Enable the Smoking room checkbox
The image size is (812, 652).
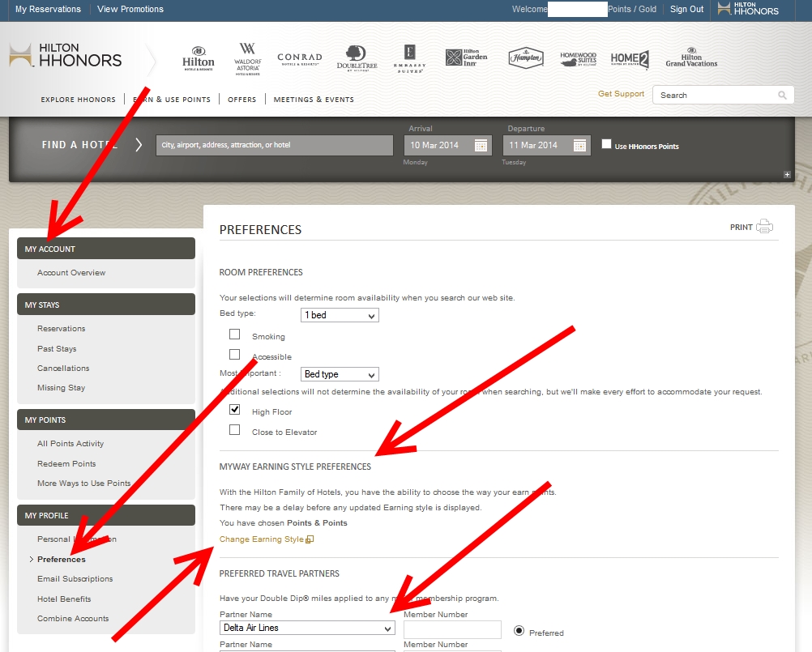tap(235, 334)
